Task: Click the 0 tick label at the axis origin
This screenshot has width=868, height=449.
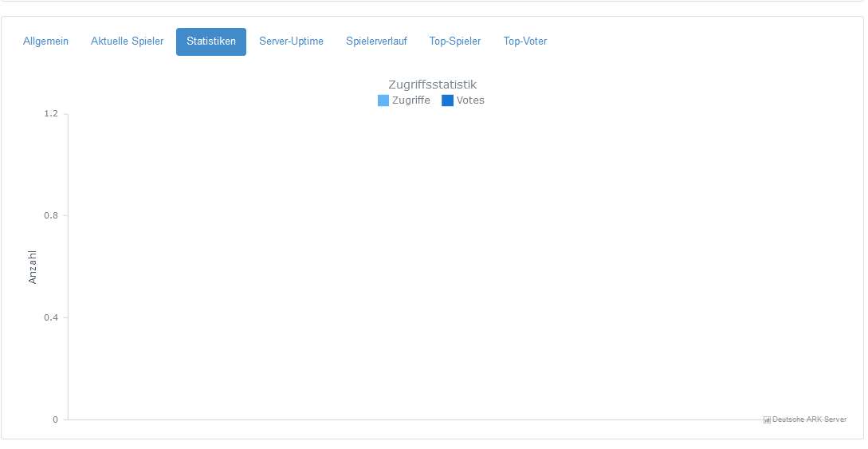Action: (x=55, y=419)
